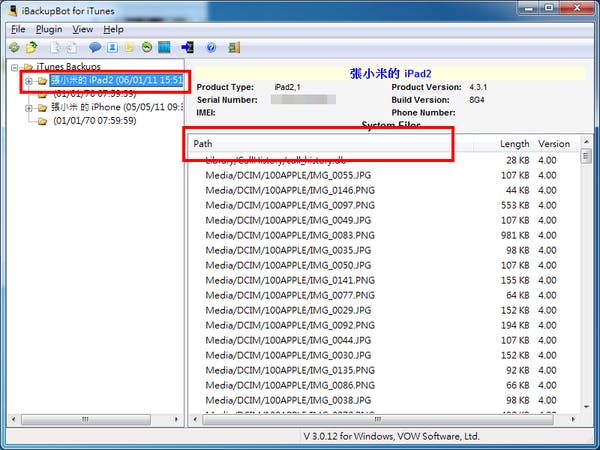Click the open backup folder toolbar icon
600x450 pixels.
[x=32, y=47]
